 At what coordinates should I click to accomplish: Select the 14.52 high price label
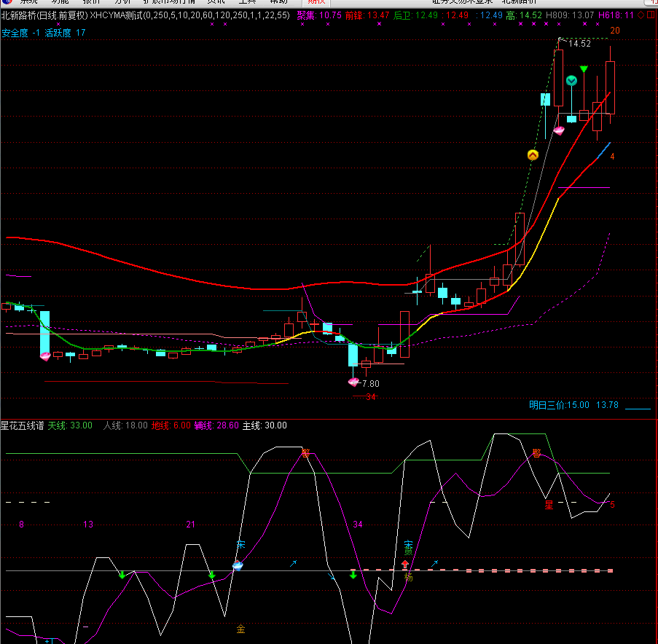[579, 44]
